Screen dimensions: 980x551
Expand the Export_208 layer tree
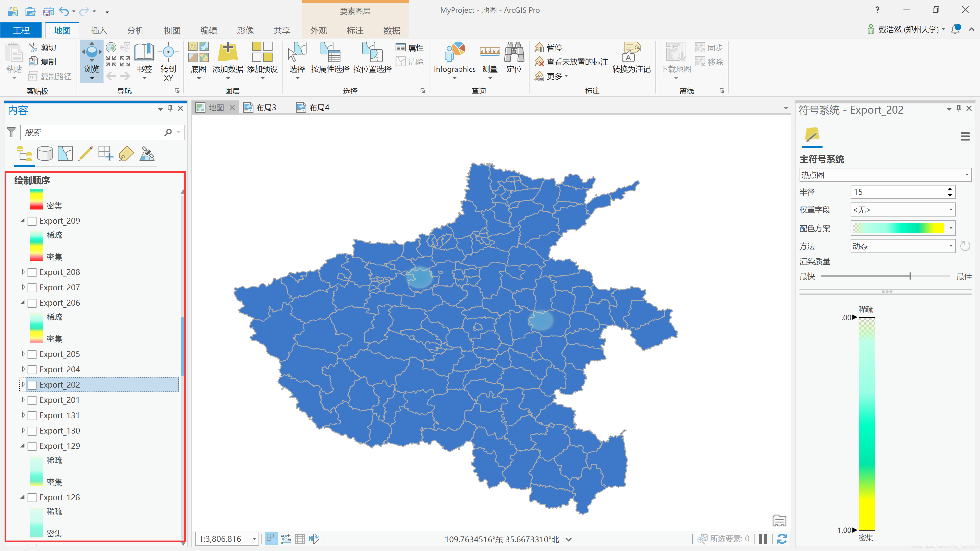click(x=23, y=272)
